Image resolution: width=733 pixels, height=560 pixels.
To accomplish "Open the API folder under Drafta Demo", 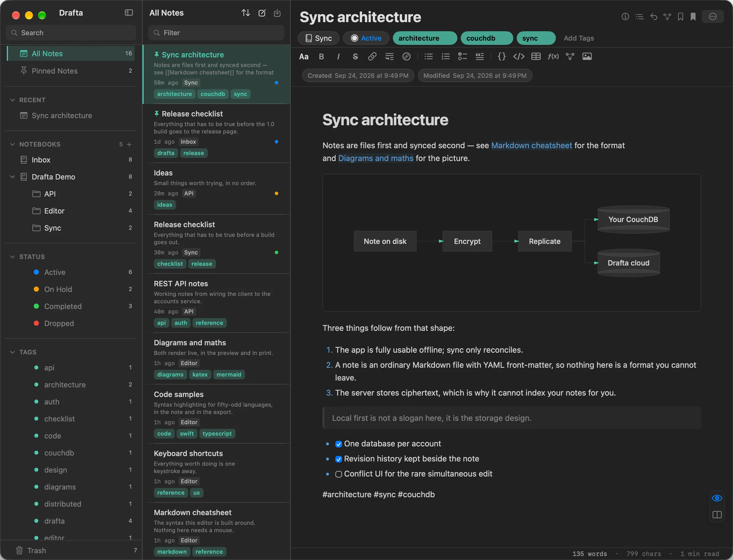I will click(x=71, y=194).
